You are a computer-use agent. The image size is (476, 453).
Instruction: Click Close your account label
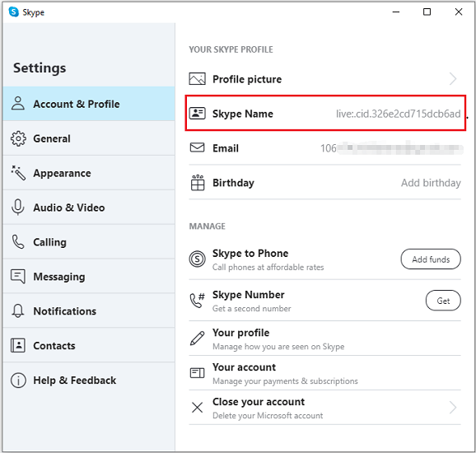259,402
